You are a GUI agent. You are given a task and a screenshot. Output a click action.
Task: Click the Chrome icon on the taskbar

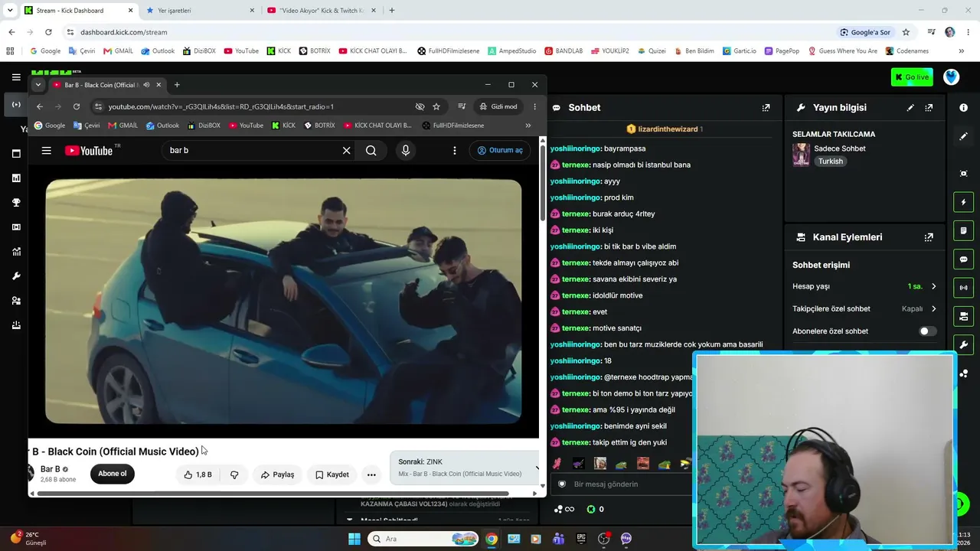tap(492, 539)
